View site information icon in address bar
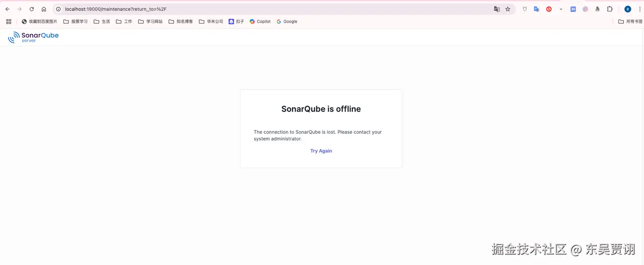 pyautogui.click(x=58, y=9)
